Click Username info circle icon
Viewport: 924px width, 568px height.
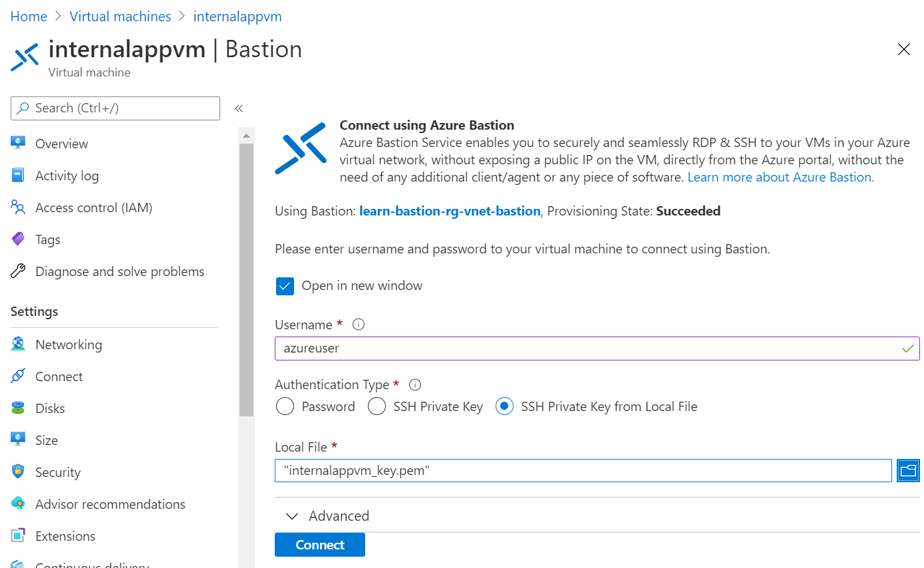359,325
